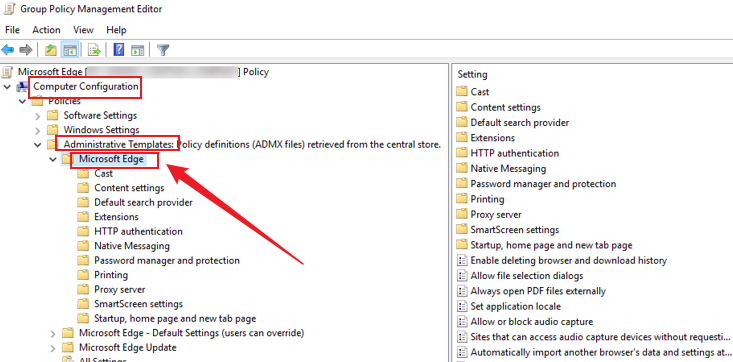Collapse the Policies node
733x362 pixels.
pos(22,101)
